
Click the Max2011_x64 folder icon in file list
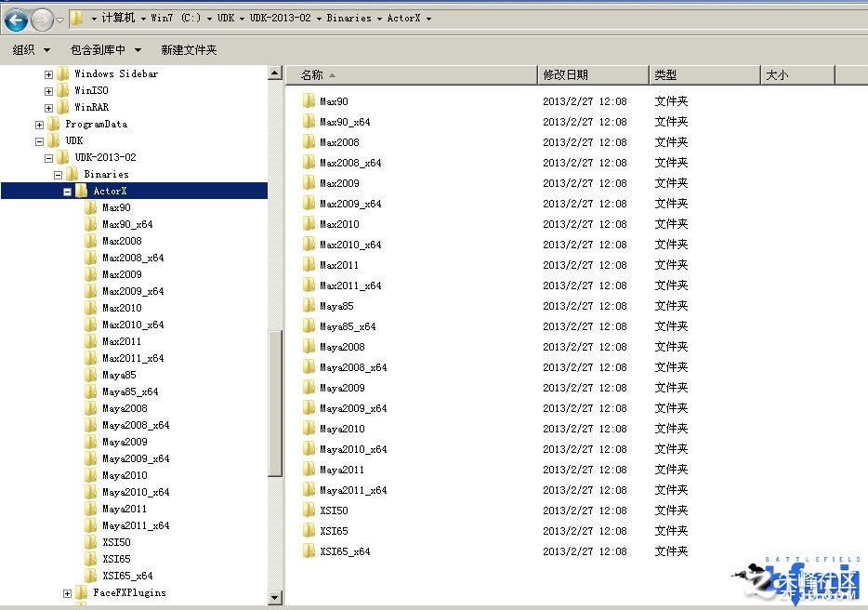[x=309, y=285]
